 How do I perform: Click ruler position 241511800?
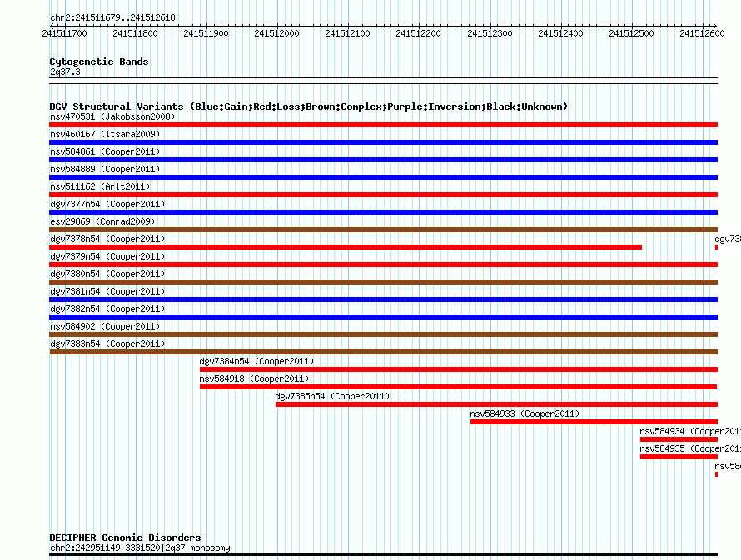click(135, 33)
